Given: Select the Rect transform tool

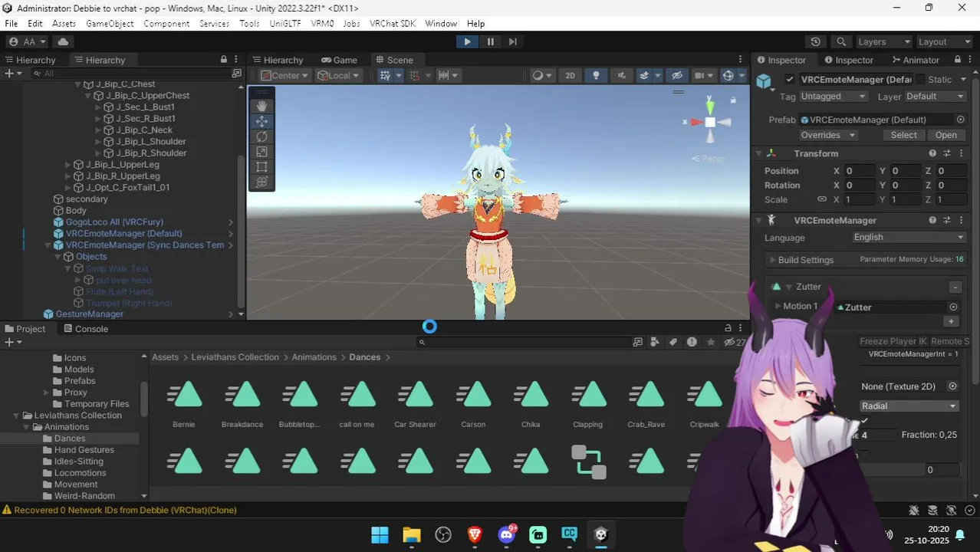Looking at the screenshot, I should click(x=261, y=166).
